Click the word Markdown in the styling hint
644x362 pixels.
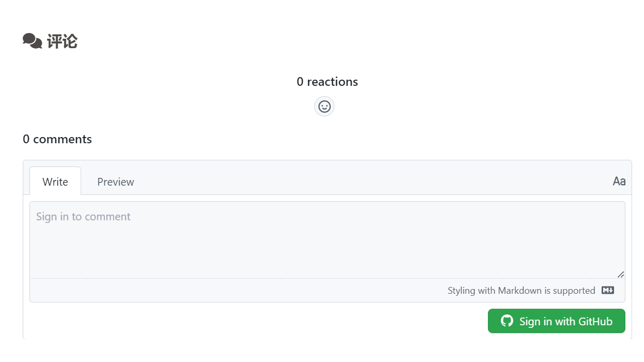(520, 291)
